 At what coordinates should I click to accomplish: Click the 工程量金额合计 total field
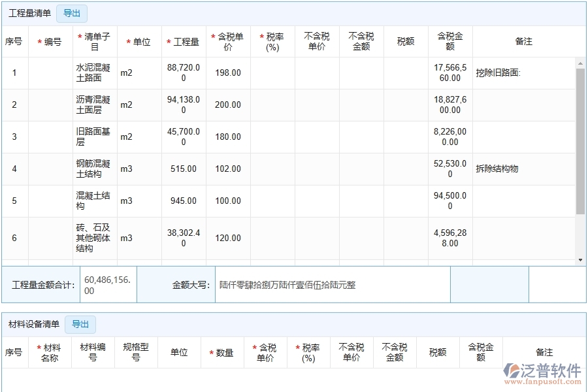tap(108, 285)
